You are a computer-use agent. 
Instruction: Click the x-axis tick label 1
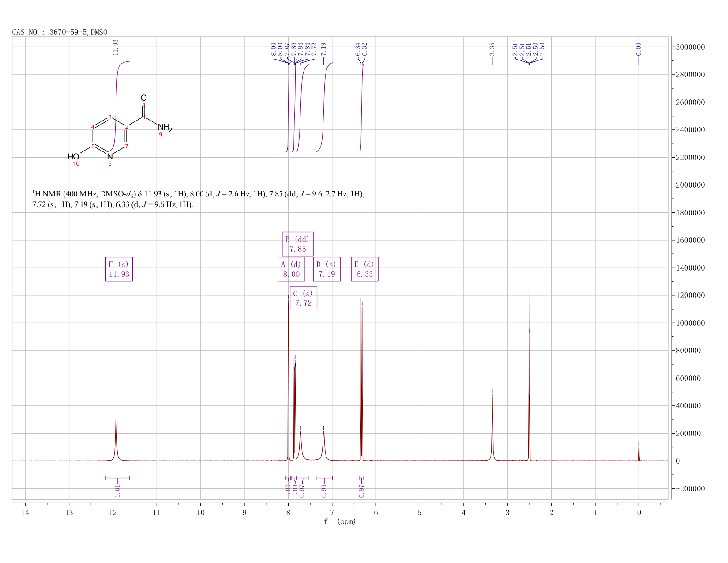pos(595,512)
